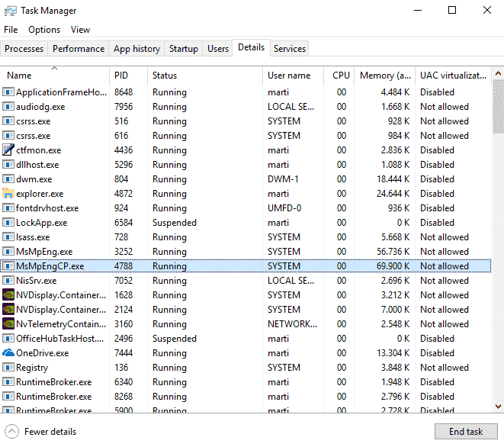Select RuntimeBroker.exe with PID 8268
Image resolution: width=504 pixels, height=447 pixels.
[246, 396]
